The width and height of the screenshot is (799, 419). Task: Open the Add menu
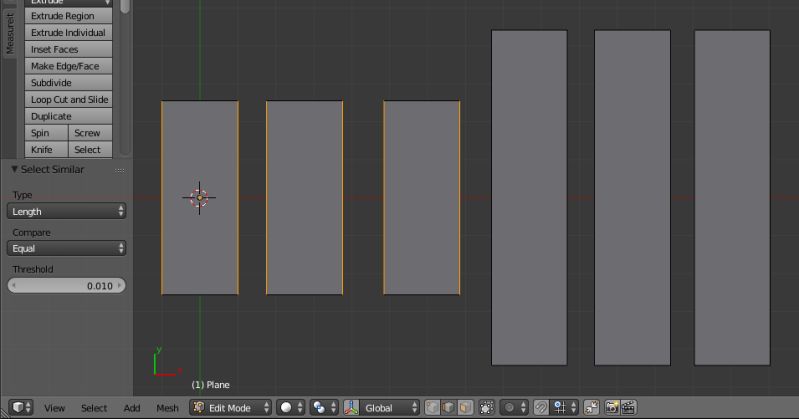pyautogui.click(x=131, y=408)
